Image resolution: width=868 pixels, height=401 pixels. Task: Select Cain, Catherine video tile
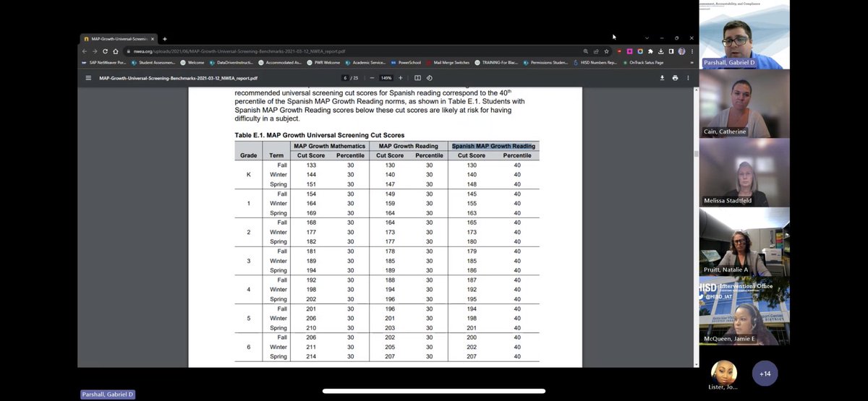click(x=744, y=103)
